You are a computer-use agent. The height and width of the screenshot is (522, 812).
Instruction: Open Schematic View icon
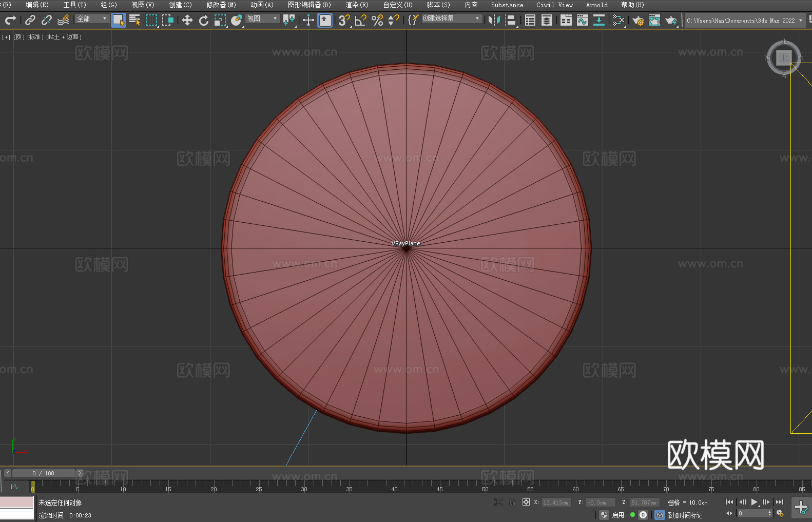pos(599,20)
